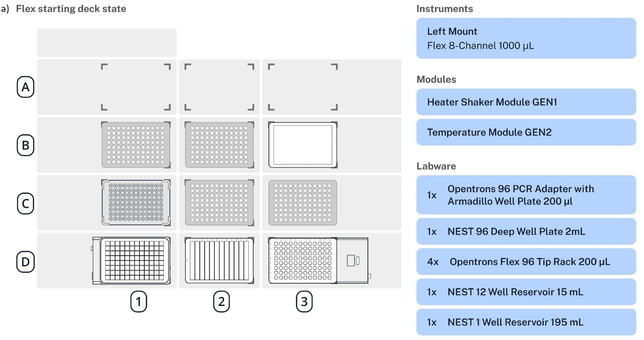This screenshot has width=644, height=340.
Task: Click the NEST 12 Well Reservoir 15 mL entry
Action: (x=526, y=292)
